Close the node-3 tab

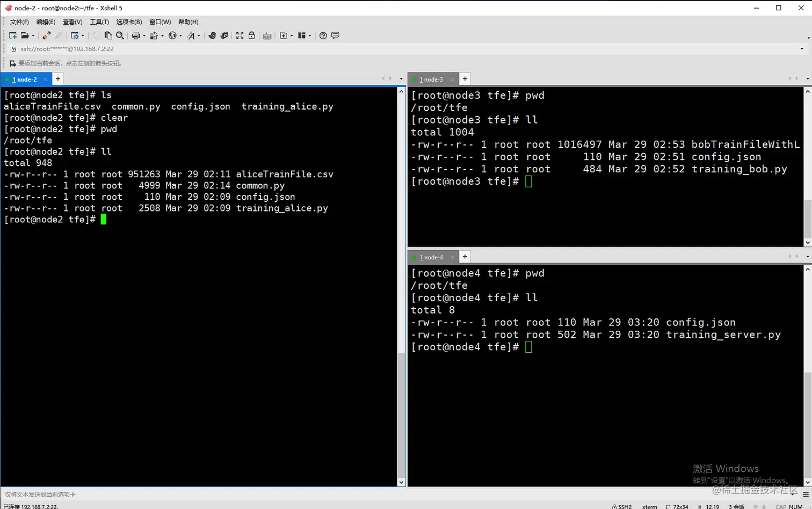pyautogui.click(x=452, y=79)
